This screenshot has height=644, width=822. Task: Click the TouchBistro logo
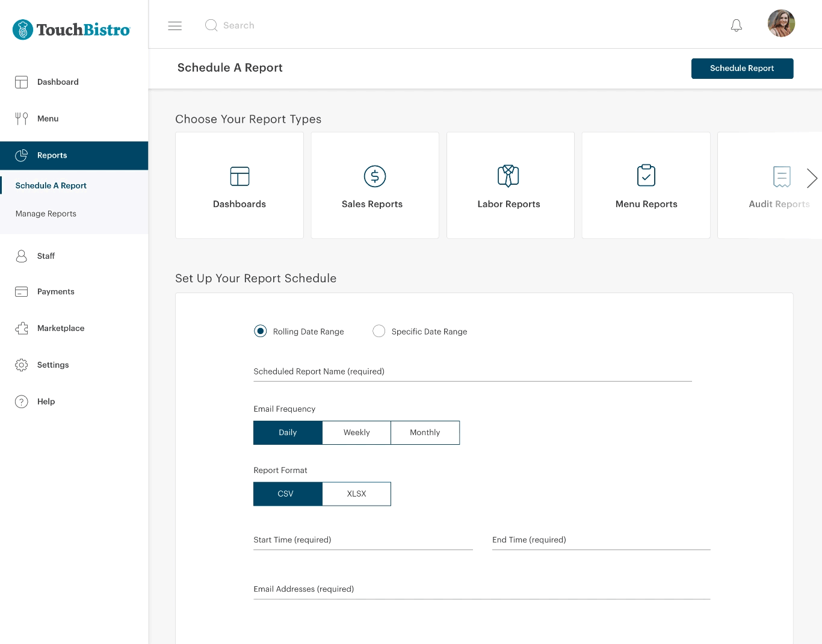click(x=72, y=29)
